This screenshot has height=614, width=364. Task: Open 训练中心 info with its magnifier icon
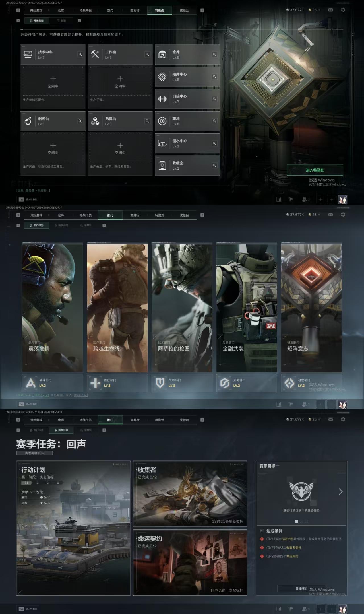(214, 99)
